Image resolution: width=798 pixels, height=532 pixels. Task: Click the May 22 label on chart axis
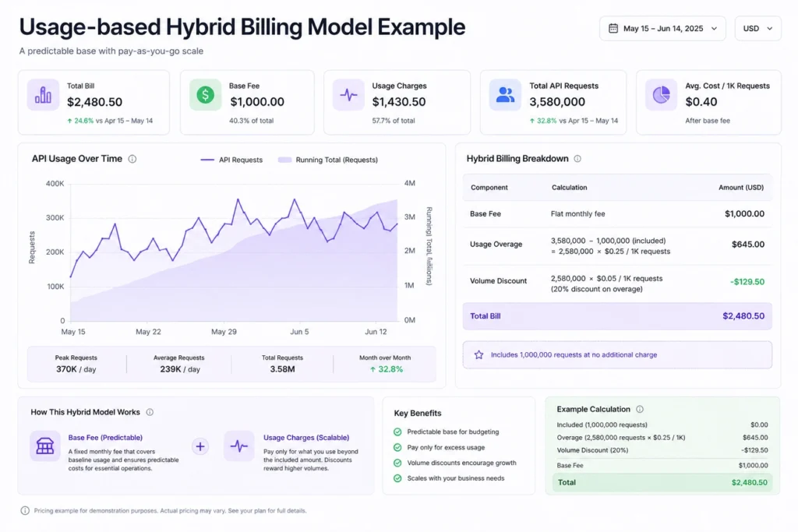pyautogui.click(x=148, y=332)
